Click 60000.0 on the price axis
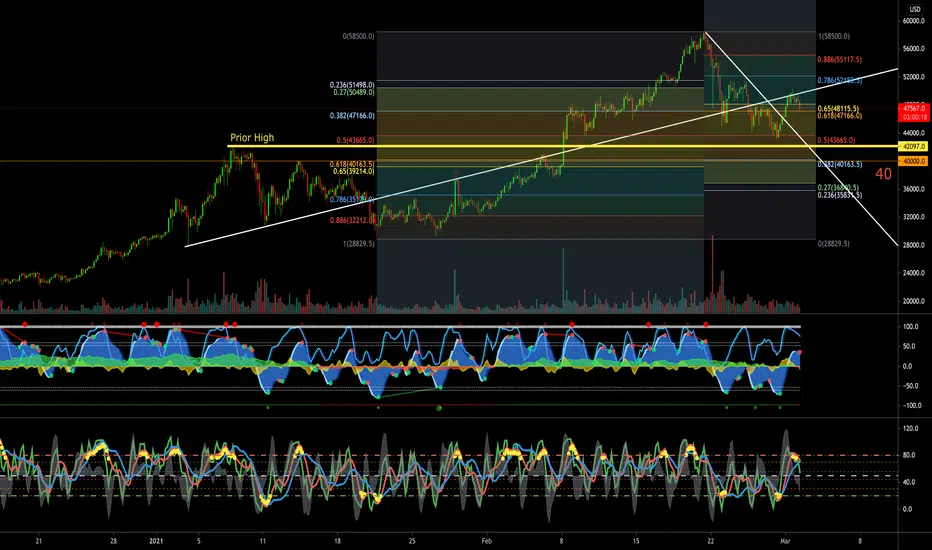 (914, 21)
